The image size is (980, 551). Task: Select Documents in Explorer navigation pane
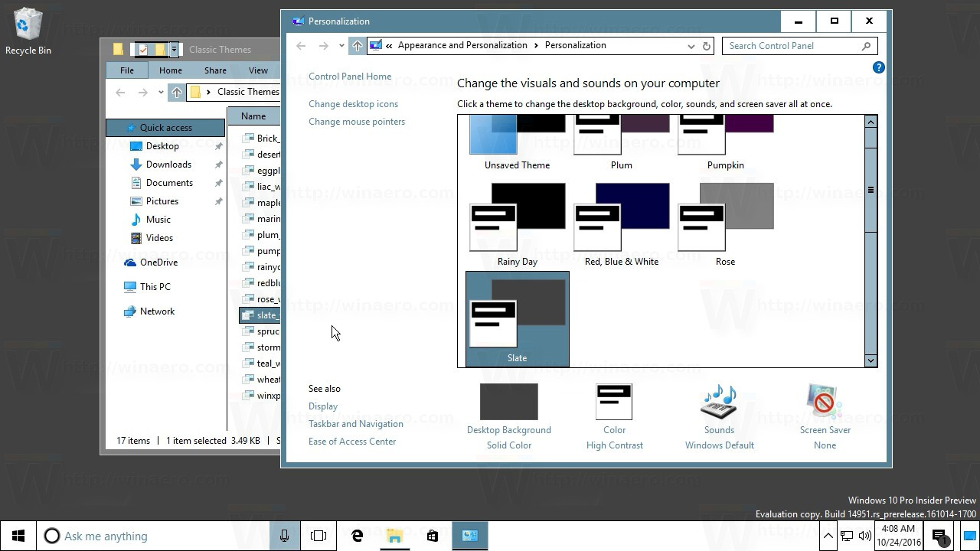pyautogui.click(x=169, y=183)
